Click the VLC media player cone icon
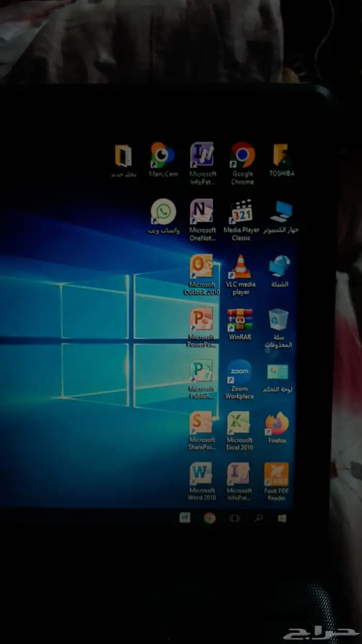 240,267
